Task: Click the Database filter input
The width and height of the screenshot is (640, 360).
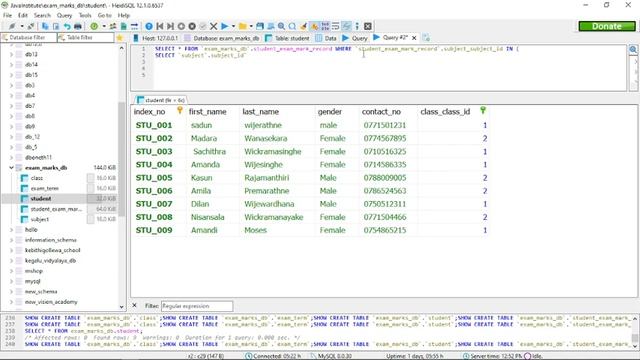Action: 29,38
